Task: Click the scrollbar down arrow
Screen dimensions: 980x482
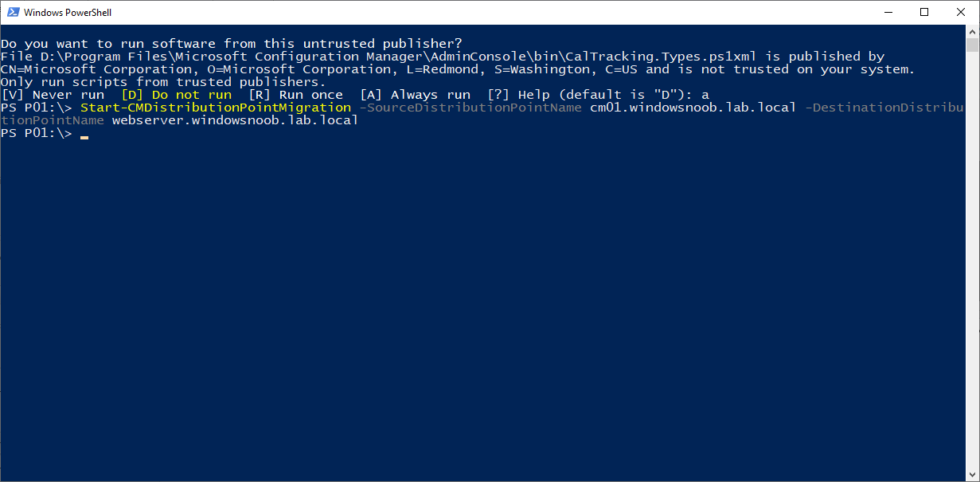Action: (973, 475)
